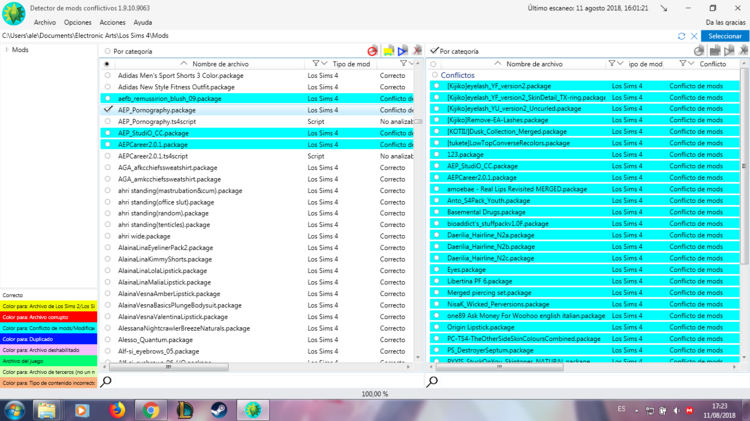Viewport: 750px width, 421px height.
Task: Click the diagonal arrow icon next to last scan time
Action: tap(663, 8)
